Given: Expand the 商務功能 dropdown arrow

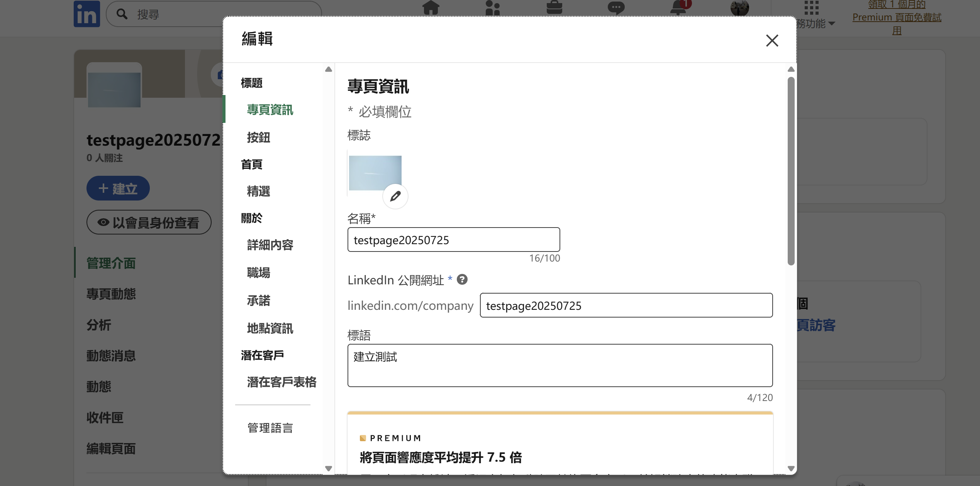Looking at the screenshot, I should (x=831, y=24).
